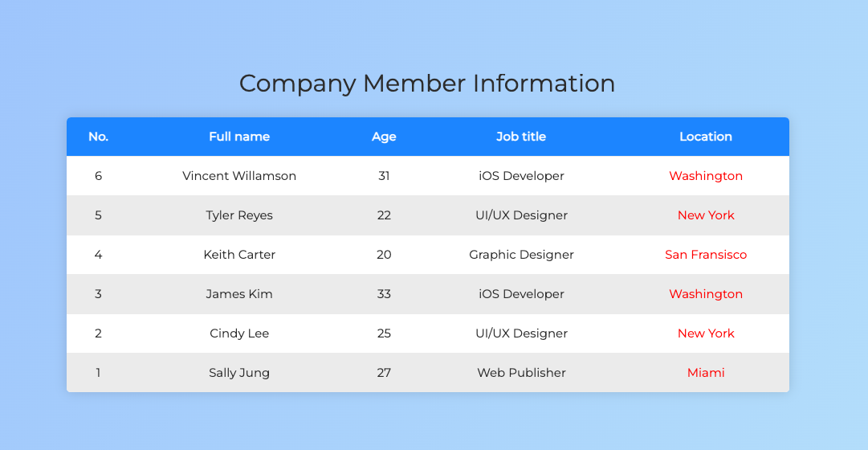Click age value "33"
The height and width of the screenshot is (450, 868).
click(384, 294)
